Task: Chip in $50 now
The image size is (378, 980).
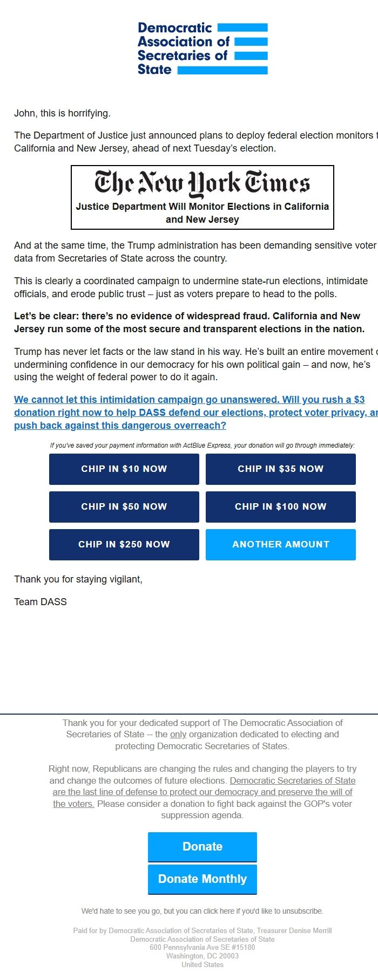Action: pyautogui.click(x=124, y=506)
